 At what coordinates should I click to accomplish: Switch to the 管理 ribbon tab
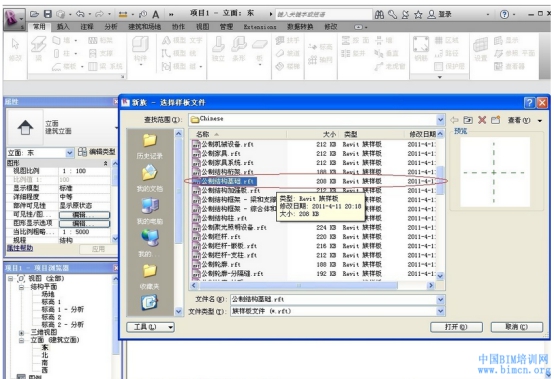[x=226, y=26]
